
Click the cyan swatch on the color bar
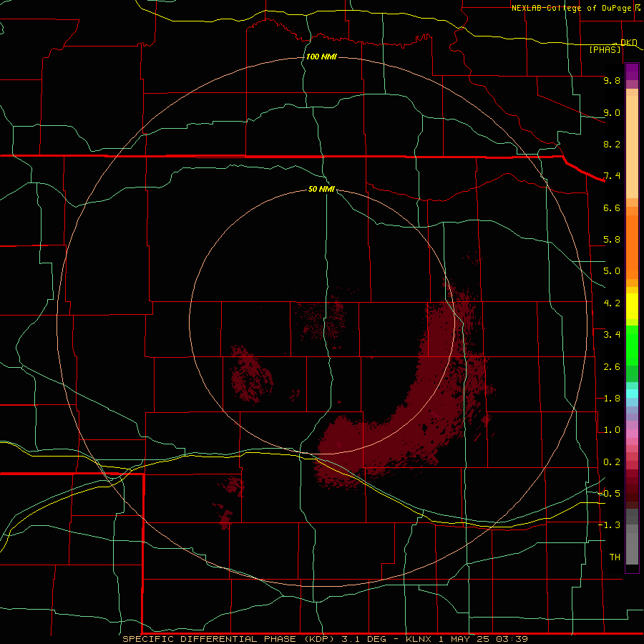pos(632,394)
